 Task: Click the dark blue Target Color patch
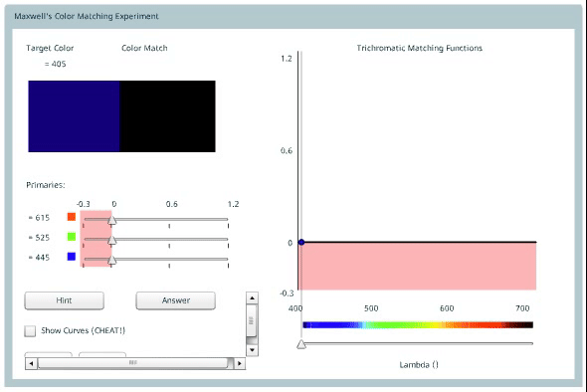point(75,116)
